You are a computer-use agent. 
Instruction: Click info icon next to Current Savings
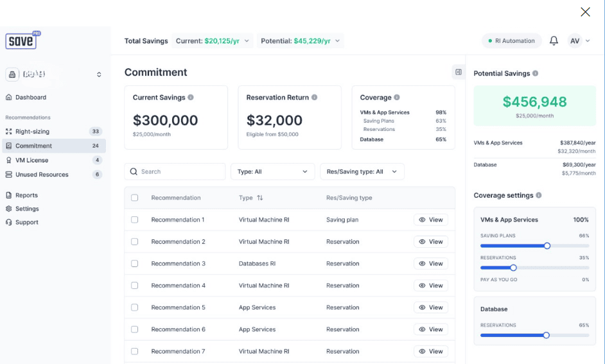[x=191, y=98]
